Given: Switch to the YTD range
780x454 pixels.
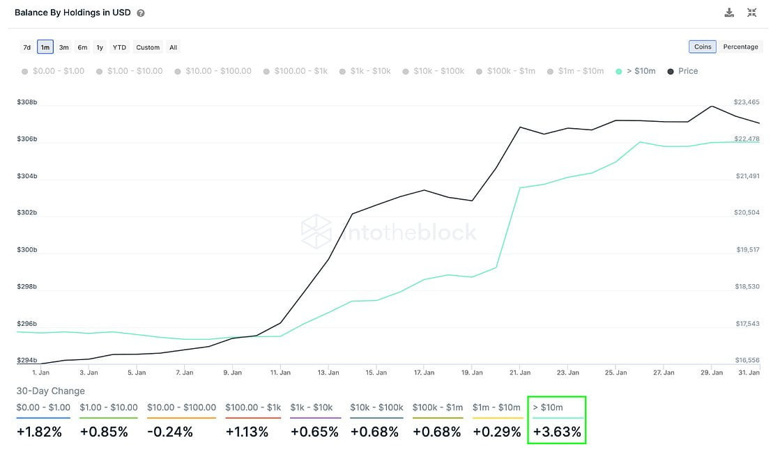Looking at the screenshot, I should [x=119, y=47].
